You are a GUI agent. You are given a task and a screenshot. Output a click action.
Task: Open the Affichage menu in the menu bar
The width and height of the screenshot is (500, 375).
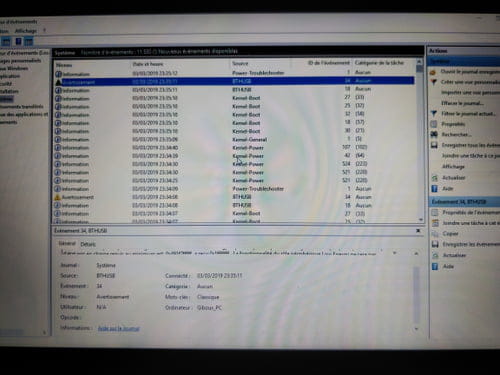pyautogui.click(x=25, y=31)
